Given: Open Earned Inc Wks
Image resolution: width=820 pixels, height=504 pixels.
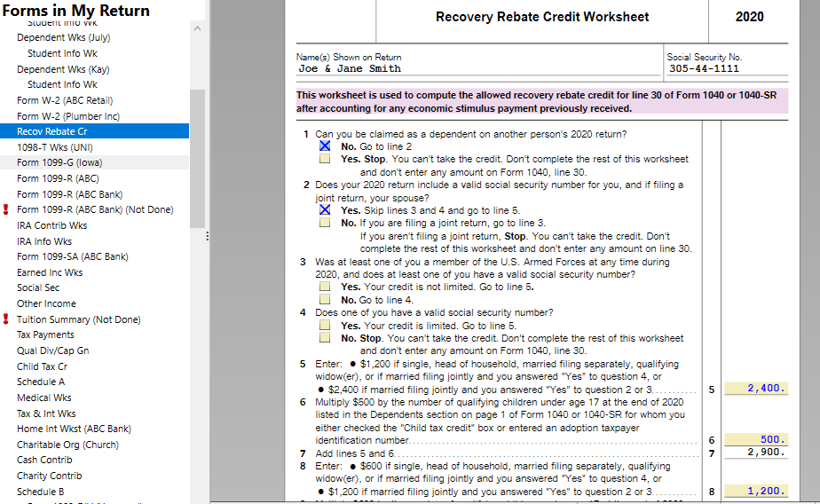Looking at the screenshot, I should (49, 272).
